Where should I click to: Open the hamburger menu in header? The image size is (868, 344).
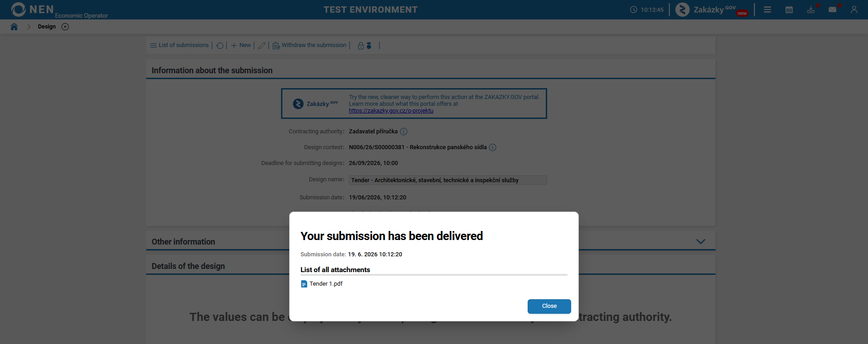coord(768,9)
